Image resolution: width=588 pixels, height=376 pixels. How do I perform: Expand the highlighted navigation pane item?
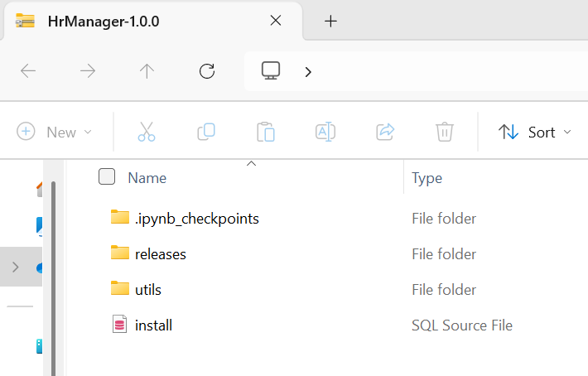pos(16,267)
